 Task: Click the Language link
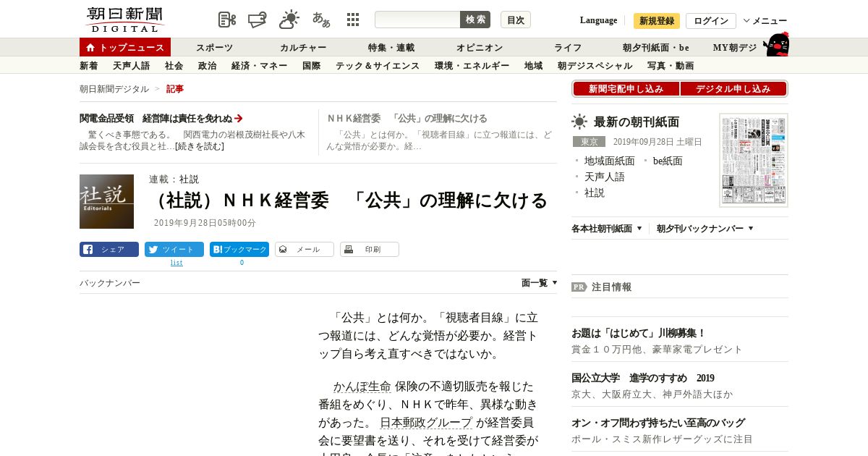[598, 20]
